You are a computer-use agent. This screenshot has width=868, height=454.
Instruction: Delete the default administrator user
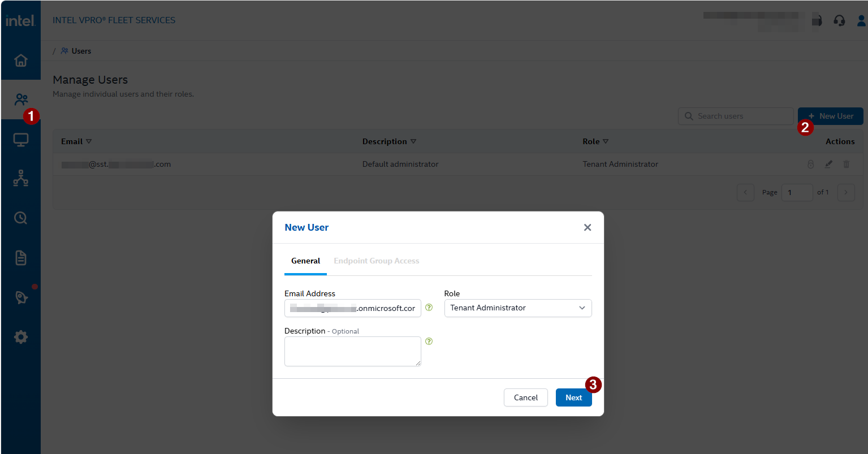(x=847, y=164)
